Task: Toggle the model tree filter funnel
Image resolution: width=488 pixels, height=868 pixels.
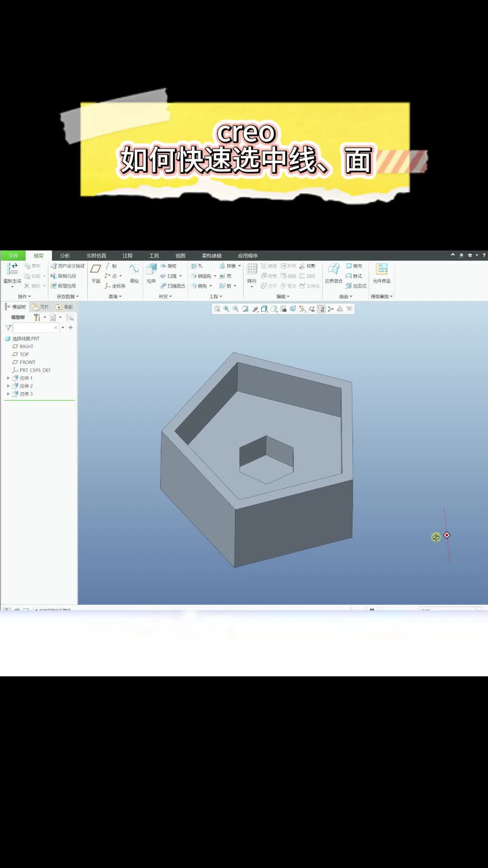Action: tap(8, 328)
